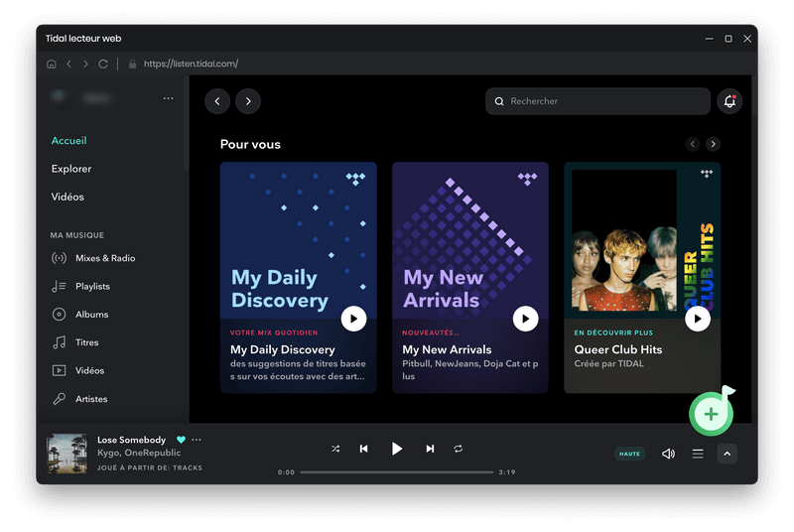Image resolution: width=794 pixels, height=532 pixels.
Task: Toggle the heart favorite on Lose Somebody
Action: tap(181, 440)
